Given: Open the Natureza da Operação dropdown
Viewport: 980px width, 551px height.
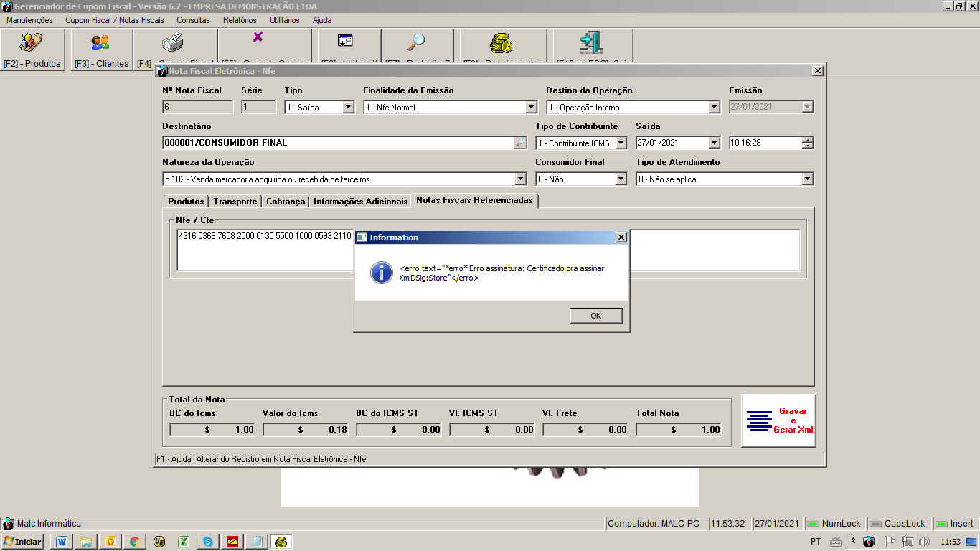Looking at the screenshot, I should [521, 179].
